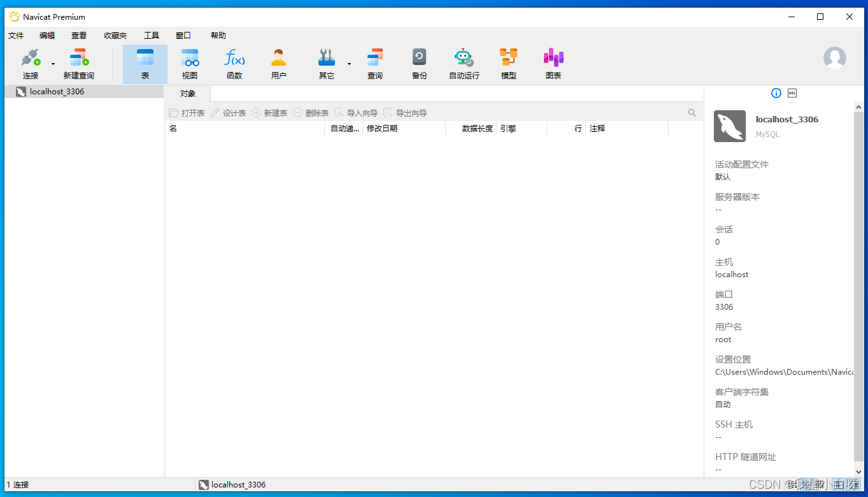Viewport: 868px width, 497px height.
Task: Open the 模型 (Model) toolbar icon
Action: 509,64
